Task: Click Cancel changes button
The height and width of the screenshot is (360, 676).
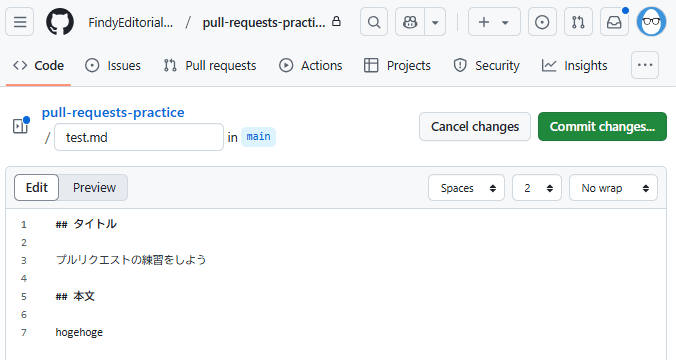Action: [475, 127]
